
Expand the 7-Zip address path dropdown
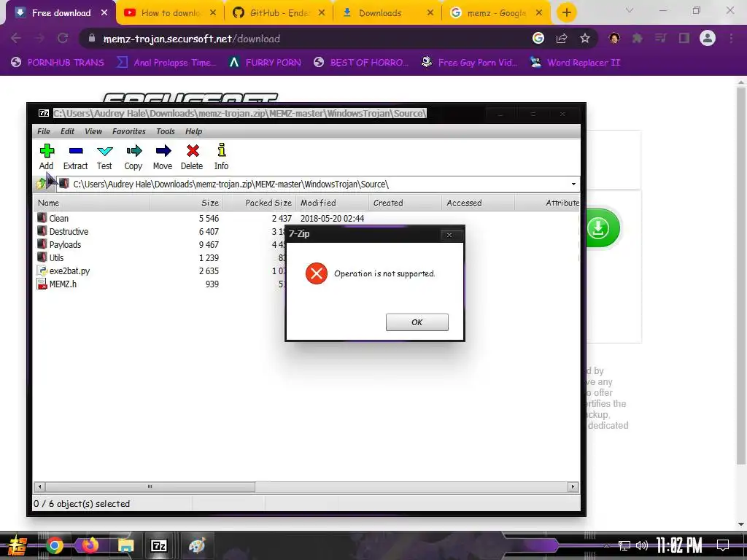(x=573, y=184)
